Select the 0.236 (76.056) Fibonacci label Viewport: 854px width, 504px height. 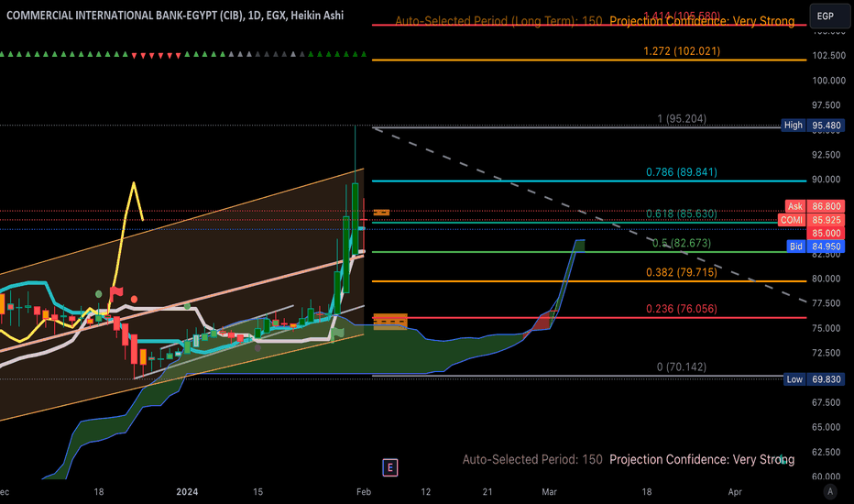coord(682,309)
